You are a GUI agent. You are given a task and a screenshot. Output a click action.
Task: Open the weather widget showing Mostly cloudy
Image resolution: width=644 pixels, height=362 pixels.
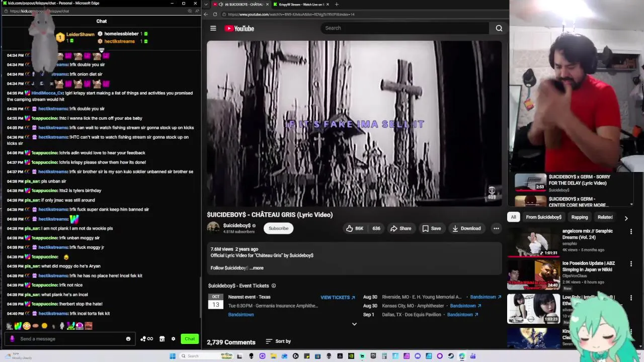coord(18,356)
